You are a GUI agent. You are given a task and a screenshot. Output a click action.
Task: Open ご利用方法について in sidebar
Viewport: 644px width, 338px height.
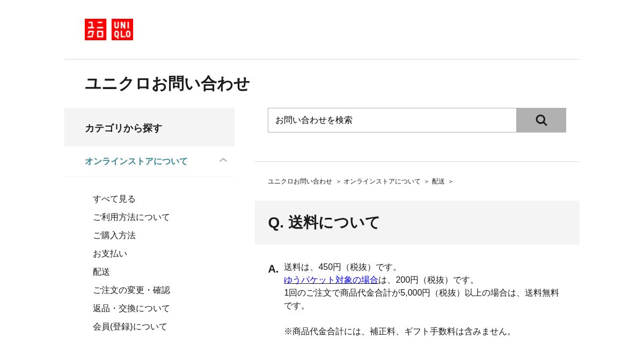coord(131,217)
